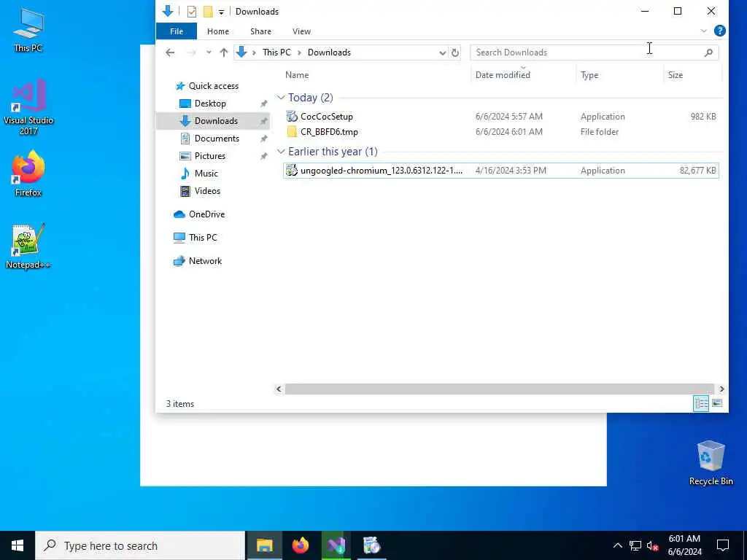The height and width of the screenshot is (560, 747).
Task: Switch to the View ribbon tab
Action: [301, 31]
